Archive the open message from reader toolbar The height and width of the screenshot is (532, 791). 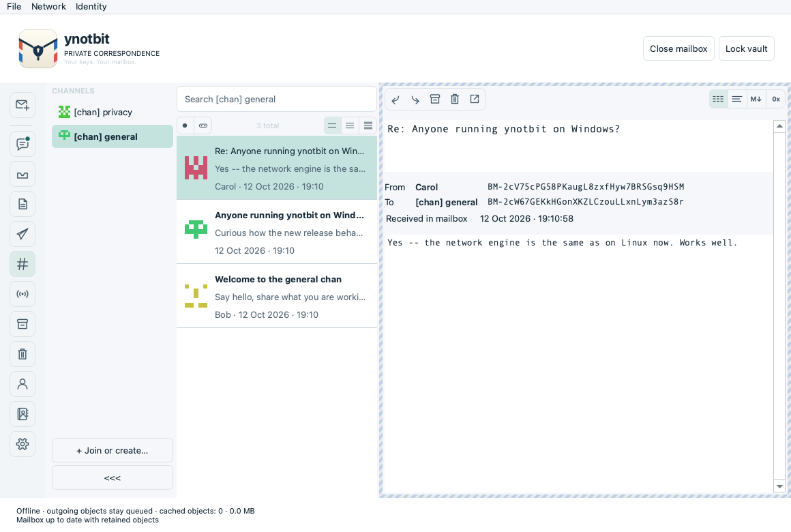pos(435,100)
